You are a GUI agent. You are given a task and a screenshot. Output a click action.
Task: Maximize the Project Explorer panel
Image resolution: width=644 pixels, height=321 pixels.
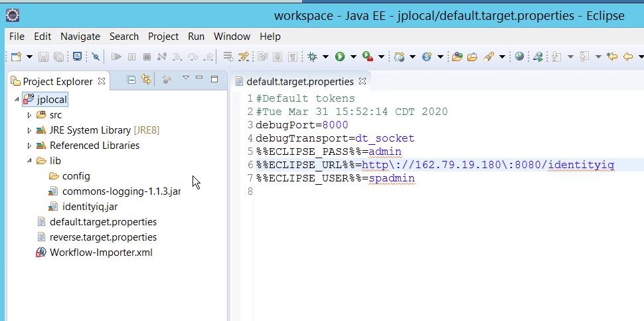pos(214,79)
